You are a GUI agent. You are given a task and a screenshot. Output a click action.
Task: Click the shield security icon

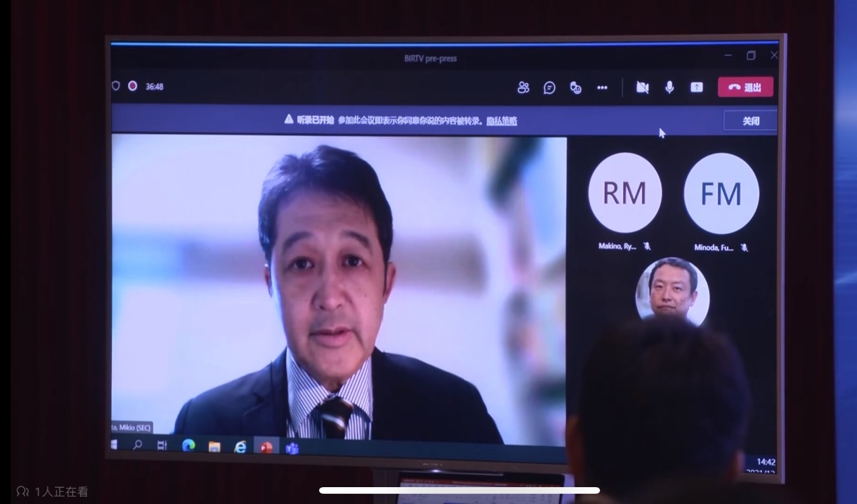pyautogui.click(x=115, y=86)
